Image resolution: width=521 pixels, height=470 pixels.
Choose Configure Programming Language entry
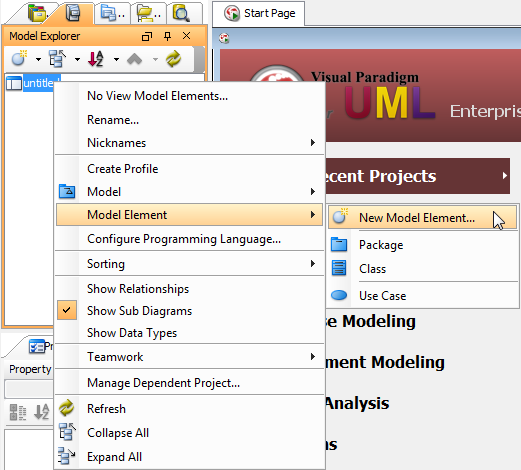pos(190,239)
